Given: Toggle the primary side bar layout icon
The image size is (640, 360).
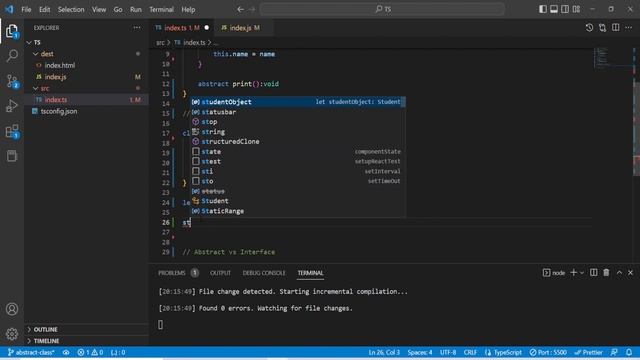Looking at the screenshot, I should [542, 9].
